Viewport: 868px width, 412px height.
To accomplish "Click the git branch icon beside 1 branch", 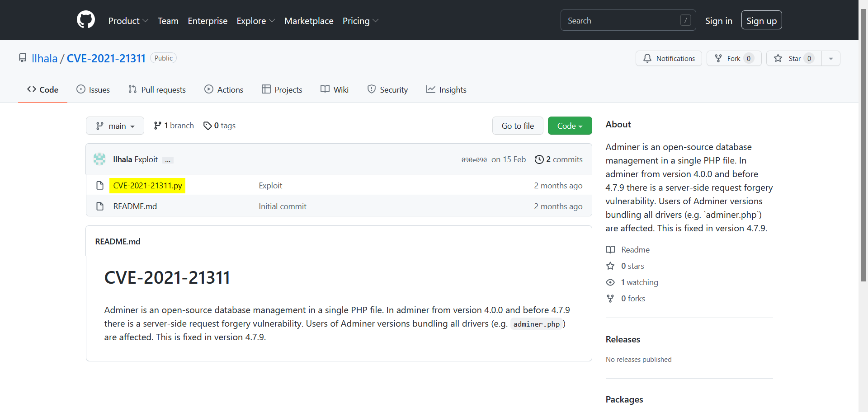I will coord(157,126).
